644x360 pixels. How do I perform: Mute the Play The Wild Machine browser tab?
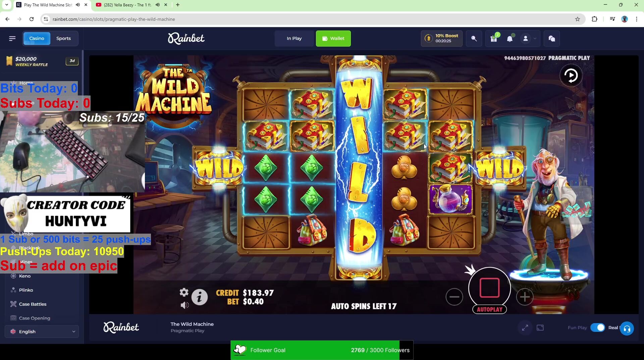click(x=78, y=5)
